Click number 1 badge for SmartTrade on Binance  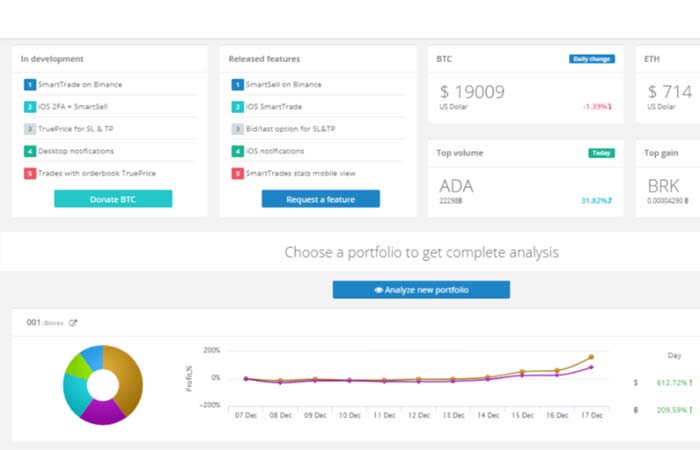point(30,84)
